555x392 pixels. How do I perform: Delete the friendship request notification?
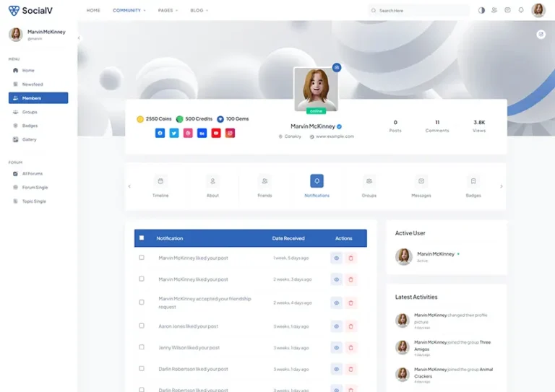coord(350,303)
